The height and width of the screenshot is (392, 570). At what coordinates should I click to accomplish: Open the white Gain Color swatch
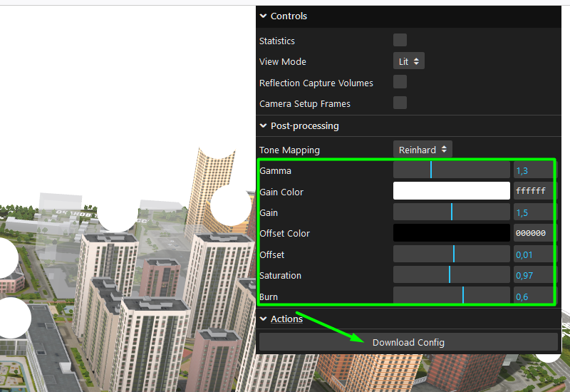pos(452,191)
